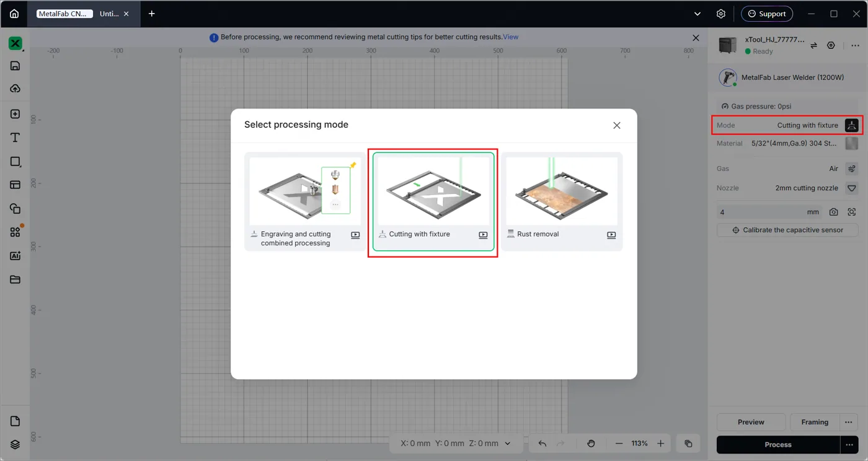Open the project folder icon

tap(15, 279)
